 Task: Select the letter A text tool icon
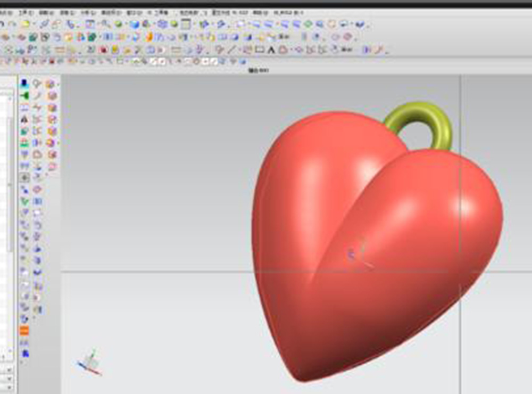[x=271, y=50]
